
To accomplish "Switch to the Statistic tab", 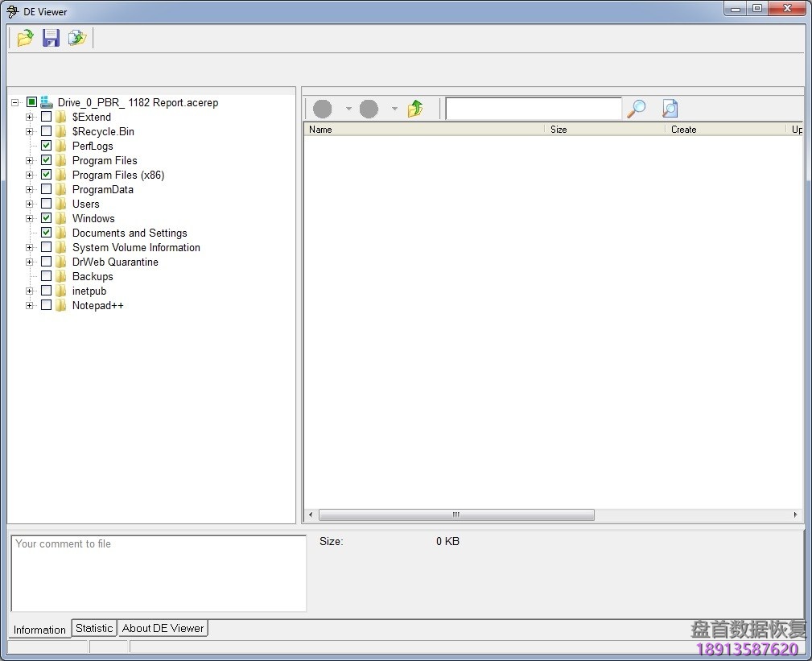I will (93, 627).
